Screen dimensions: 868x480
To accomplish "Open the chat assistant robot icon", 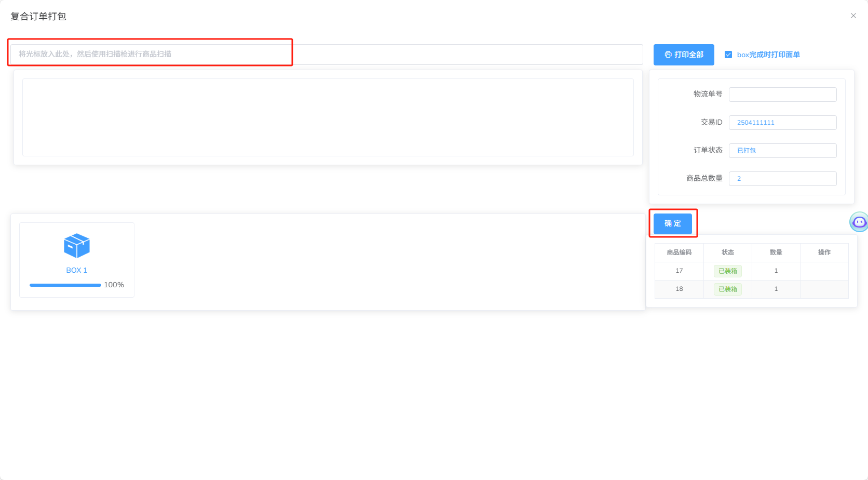I will tap(859, 222).
